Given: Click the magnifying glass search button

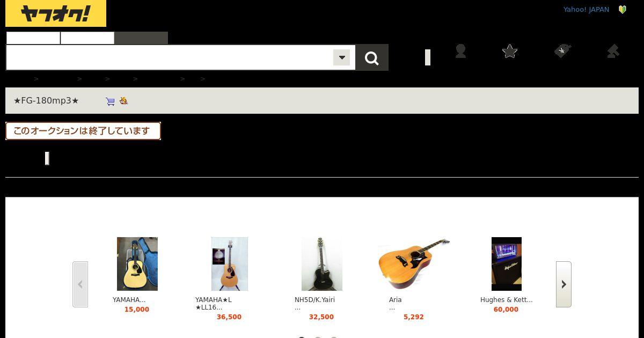Looking at the screenshot, I should (372, 57).
